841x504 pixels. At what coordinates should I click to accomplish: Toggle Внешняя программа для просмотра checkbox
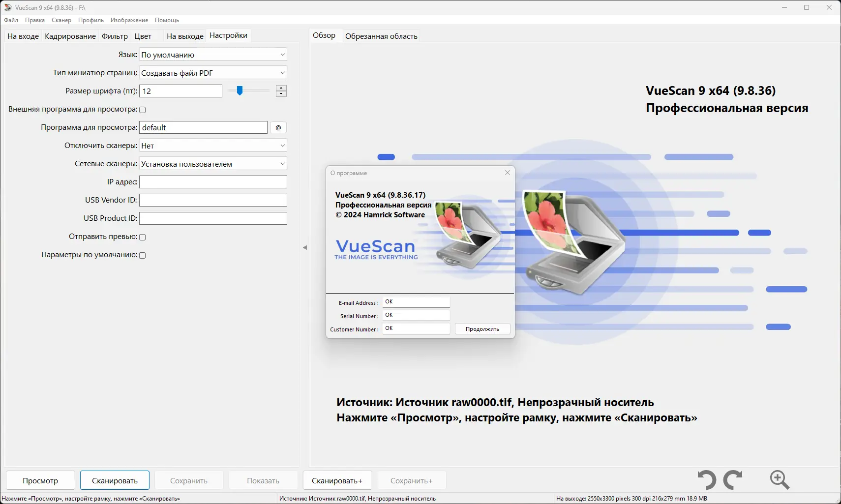coord(143,110)
